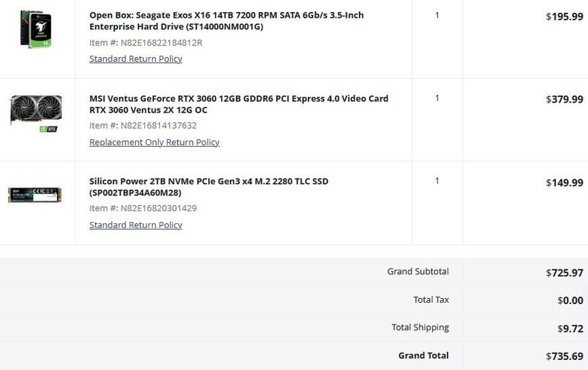Click the Grand Subtotal amount $725.97
588x370 pixels.
(564, 273)
